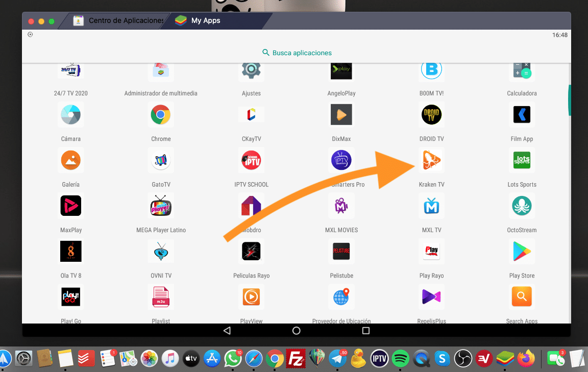This screenshot has height=372, width=588.
Task: Tap the Android back navigation button
Action: click(227, 330)
